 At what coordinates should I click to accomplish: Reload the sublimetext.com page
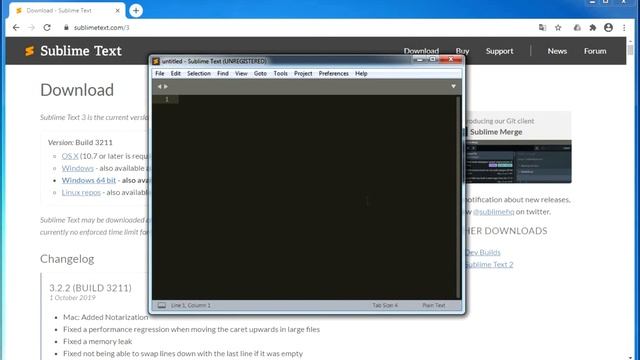47,27
